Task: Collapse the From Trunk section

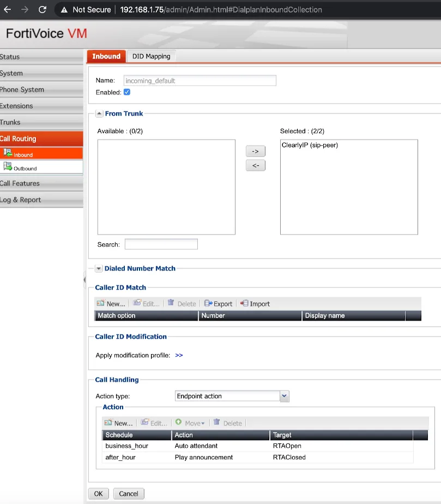Action: 99,113
